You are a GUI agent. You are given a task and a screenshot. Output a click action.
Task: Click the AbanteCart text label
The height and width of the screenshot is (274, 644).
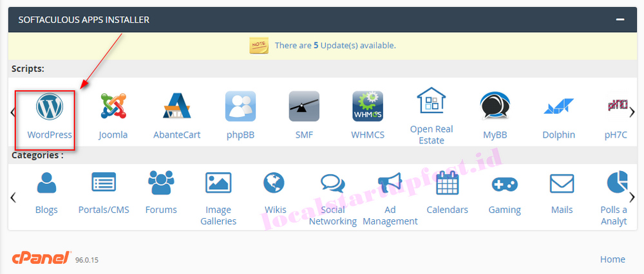[176, 134]
